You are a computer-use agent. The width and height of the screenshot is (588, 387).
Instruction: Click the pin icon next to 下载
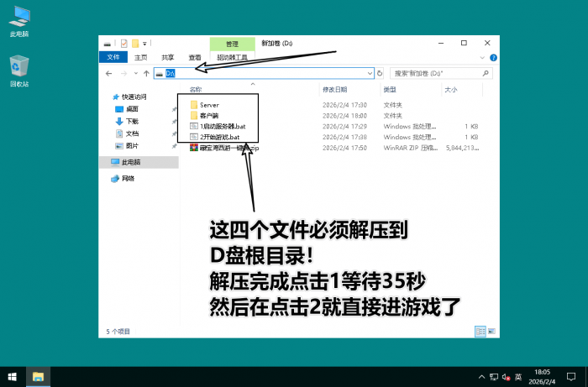(174, 122)
